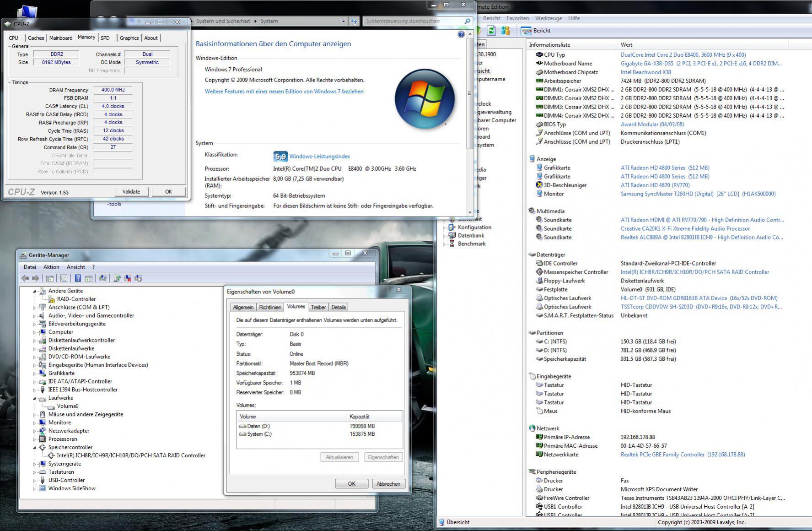812x531 pixels.
Task: Click the Samsung SyncMaster T260HD monitor entry
Action: [698, 194]
